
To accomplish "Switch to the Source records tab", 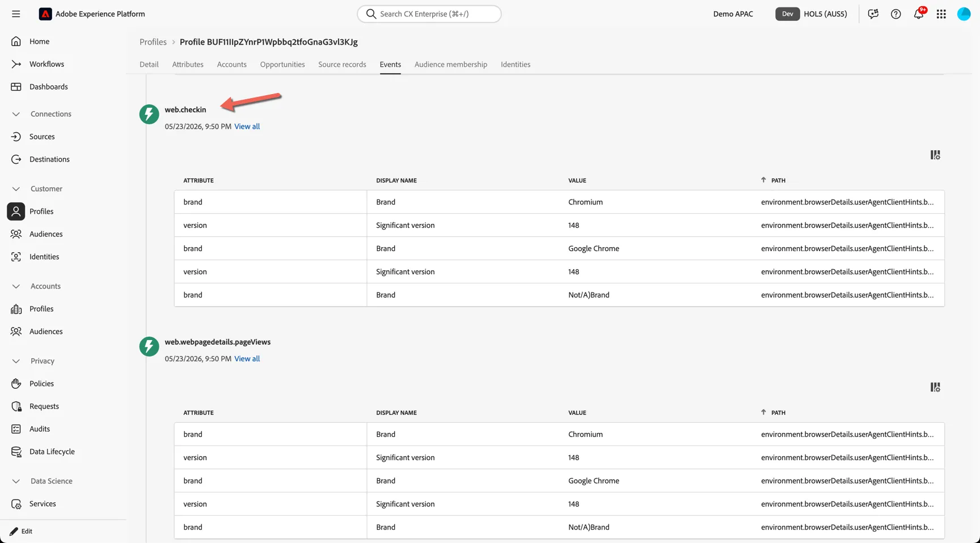I will click(342, 64).
